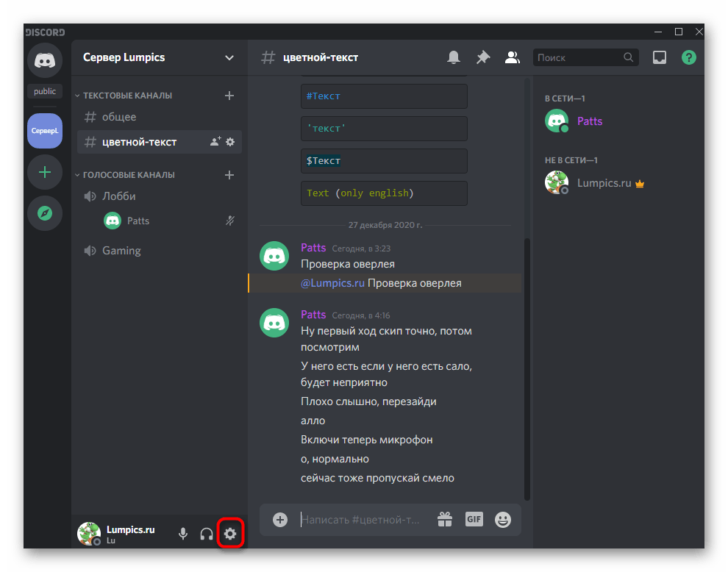Join the Лобби voice channel
This screenshot has width=728, height=572.
click(x=160, y=196)
